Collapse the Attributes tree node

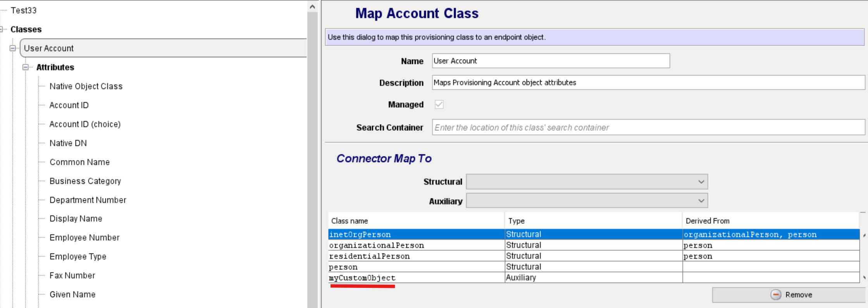tap(26, 67)
